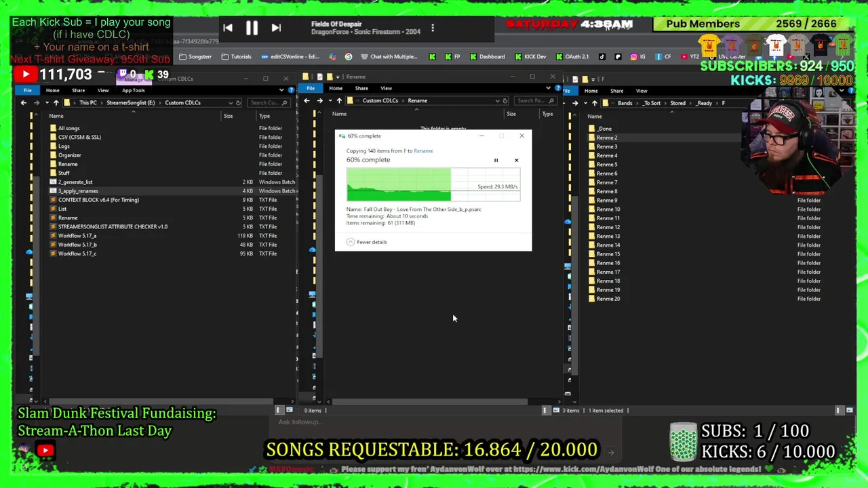Expand ribbon chevron in Rename window

pos(548,88)
